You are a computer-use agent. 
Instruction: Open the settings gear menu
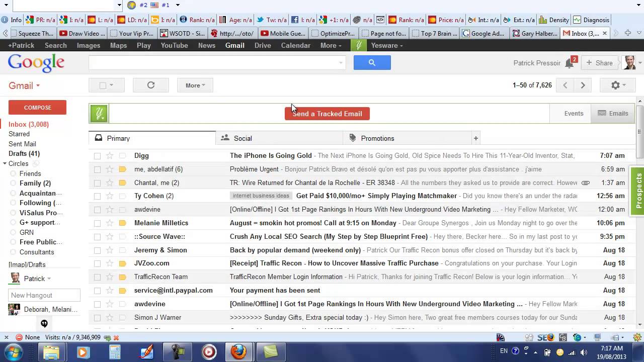click(618, 85)
